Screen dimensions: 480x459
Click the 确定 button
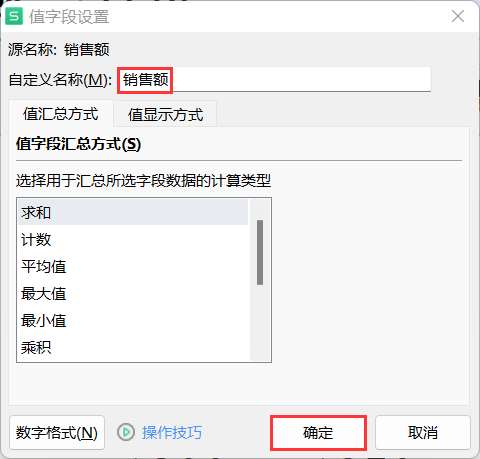tap(318, 433)
